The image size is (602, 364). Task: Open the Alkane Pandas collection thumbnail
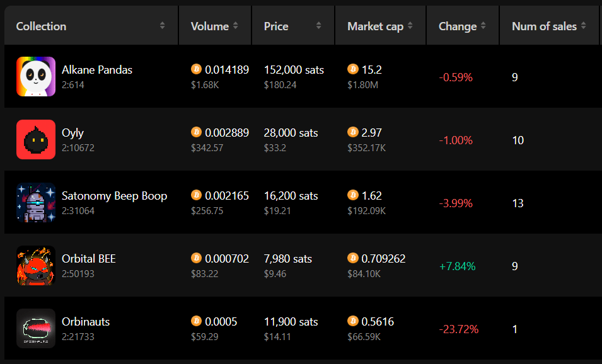pos(36,76)
